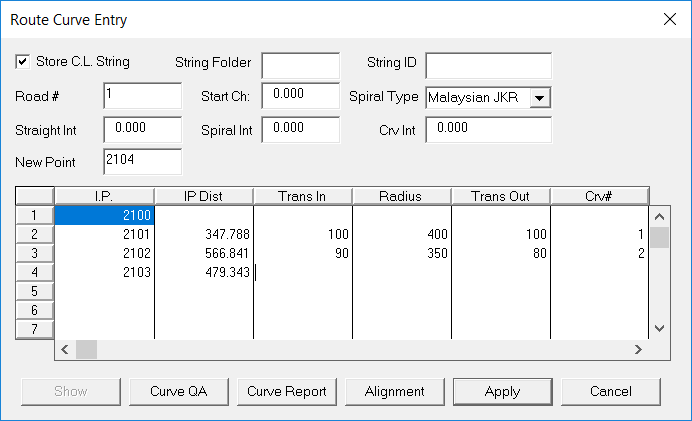
Task: Open the Curve Report
Action: [287, 391]
